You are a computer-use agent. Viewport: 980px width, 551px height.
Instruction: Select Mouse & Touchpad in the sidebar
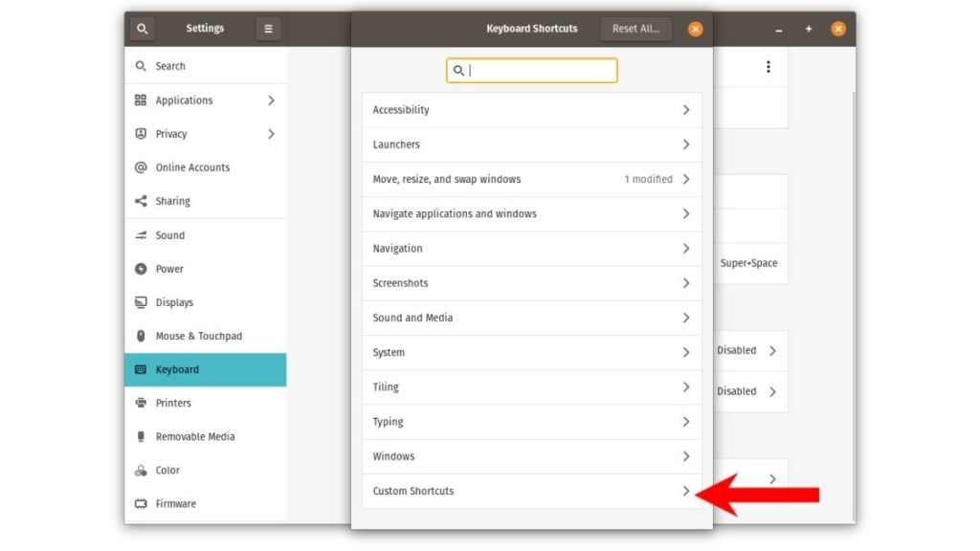[x=198, y=336]
